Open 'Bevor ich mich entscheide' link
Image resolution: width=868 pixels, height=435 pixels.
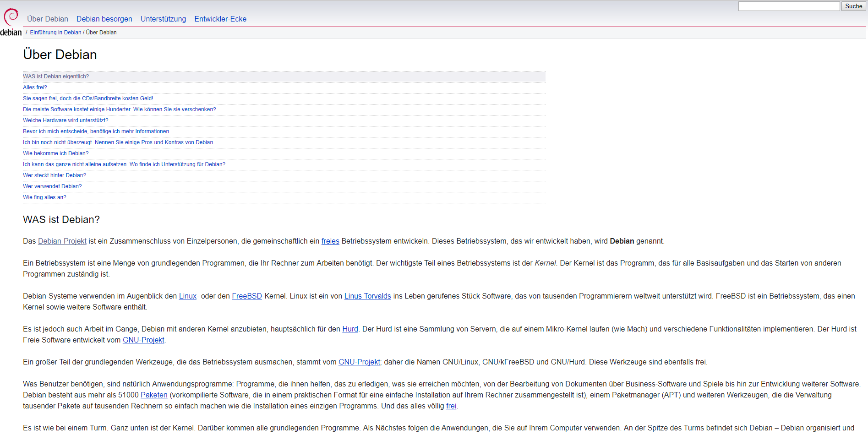[x=97, y=131]
